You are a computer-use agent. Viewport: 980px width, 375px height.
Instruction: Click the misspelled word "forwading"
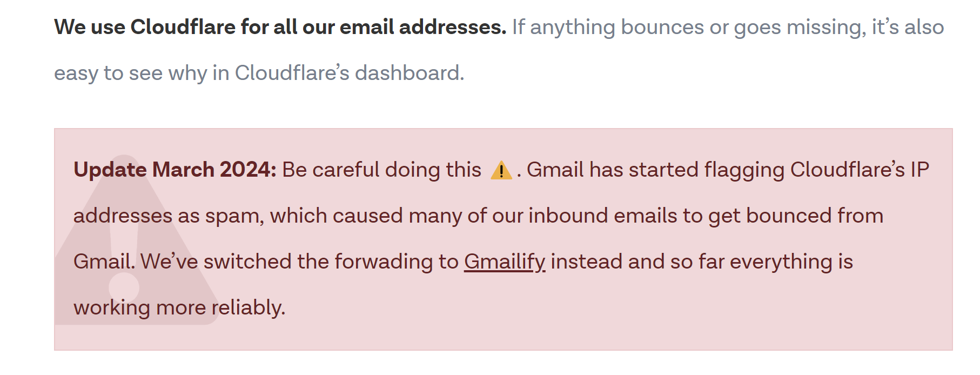(x=384, y=262)
